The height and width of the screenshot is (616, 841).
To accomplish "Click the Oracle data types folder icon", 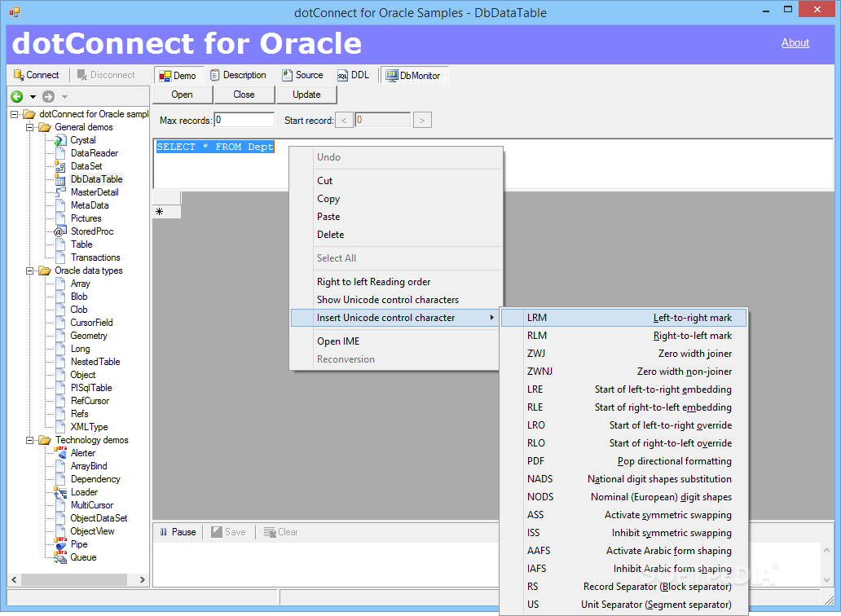I will tap(45, 271).
